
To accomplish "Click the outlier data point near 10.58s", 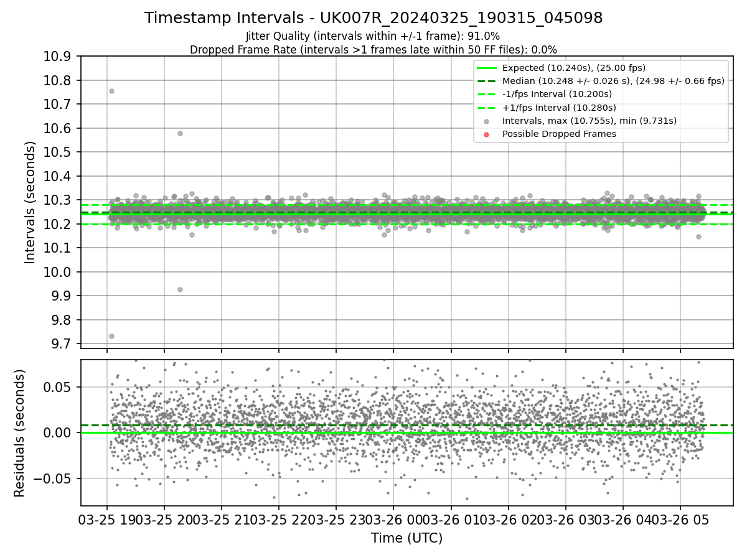I will 180,133.
